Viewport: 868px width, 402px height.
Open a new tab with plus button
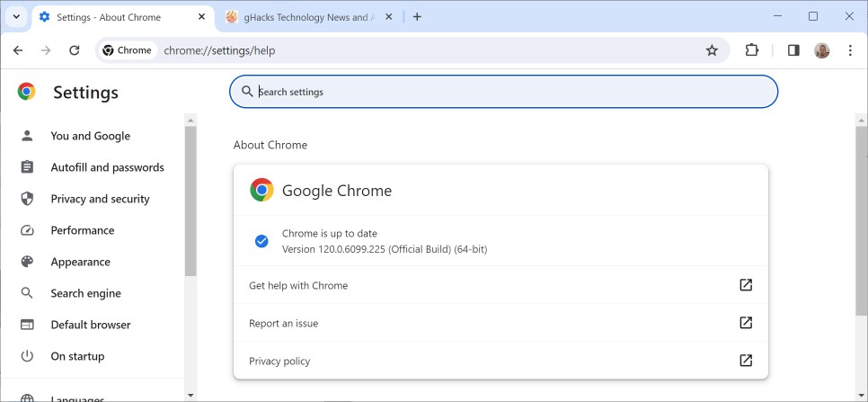417,17
